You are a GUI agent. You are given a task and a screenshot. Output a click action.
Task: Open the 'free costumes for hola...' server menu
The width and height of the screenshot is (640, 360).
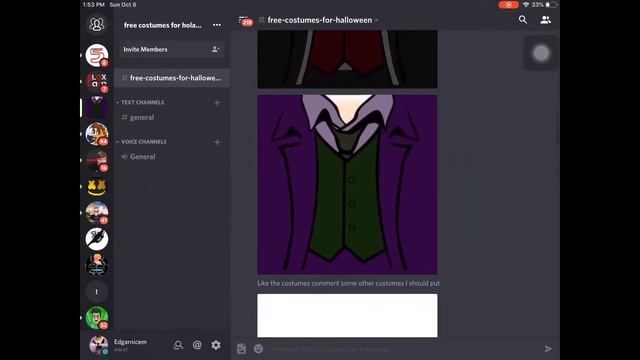click(162, 25)
